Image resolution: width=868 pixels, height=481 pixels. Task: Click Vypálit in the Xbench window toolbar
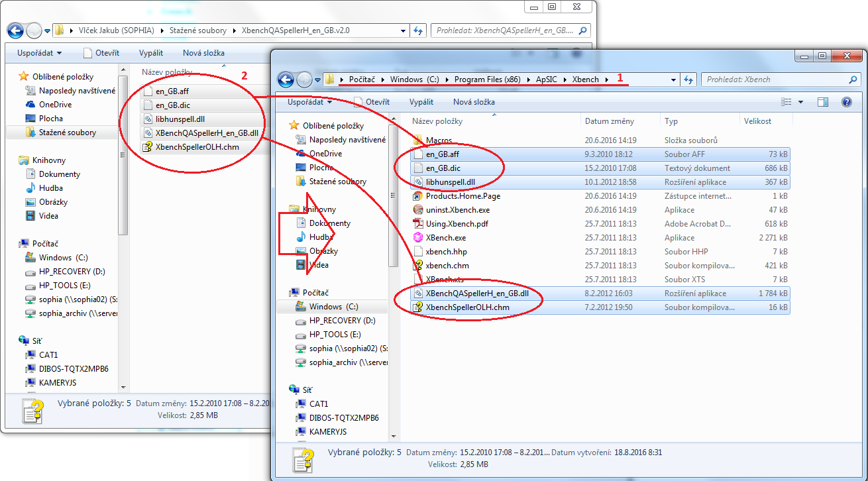[421, 102]
